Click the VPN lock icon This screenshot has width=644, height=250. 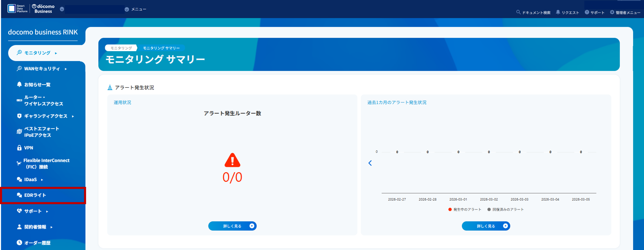pyautogui.click(x=19, y=148)
